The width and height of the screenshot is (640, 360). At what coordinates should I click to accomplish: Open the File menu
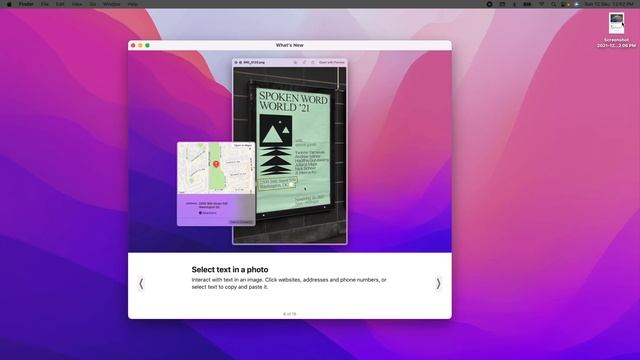pyautogui.click(x=45, y=4)
